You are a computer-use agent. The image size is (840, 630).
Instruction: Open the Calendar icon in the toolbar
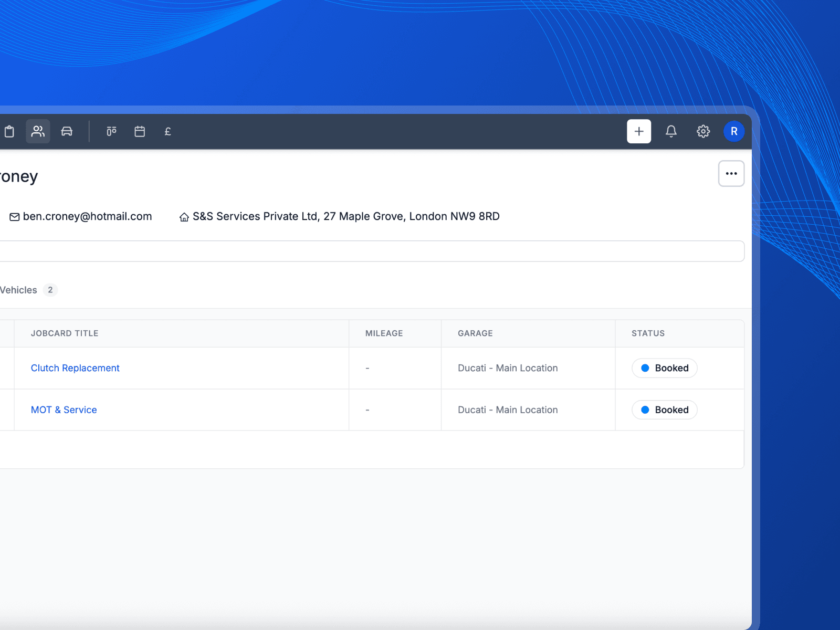140,131
